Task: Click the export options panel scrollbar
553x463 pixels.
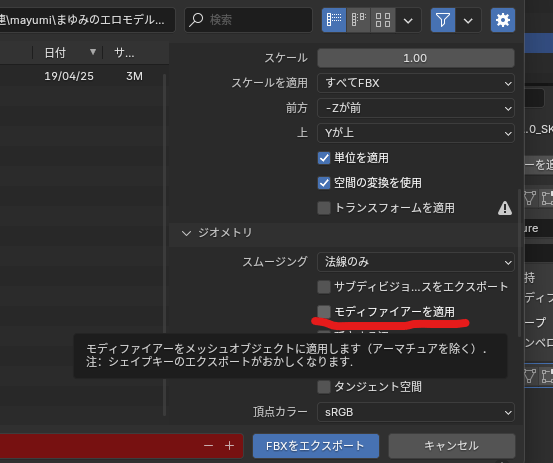Action: point(519,263)
